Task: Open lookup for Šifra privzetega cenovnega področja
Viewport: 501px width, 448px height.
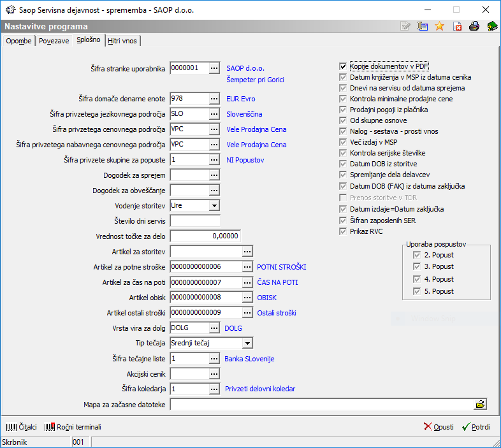Action: pos(214,129)
